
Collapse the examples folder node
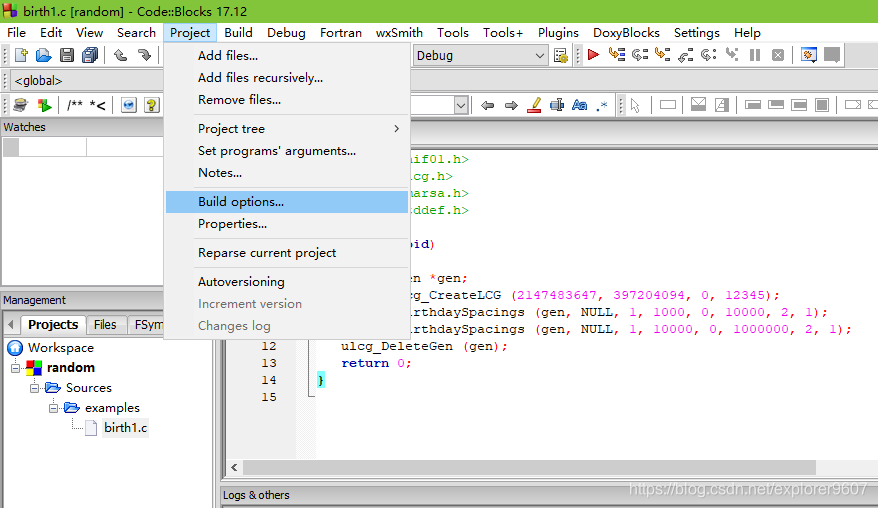(x=54, y=408)
